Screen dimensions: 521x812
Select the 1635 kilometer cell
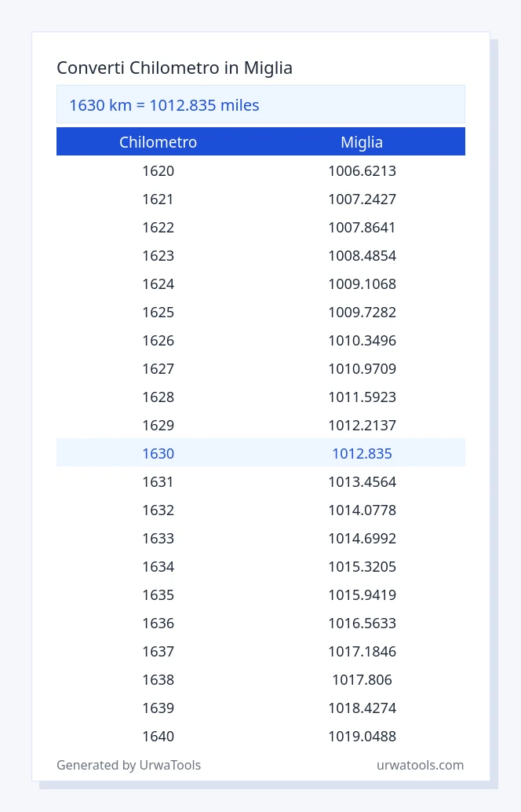tap(158, 594)
